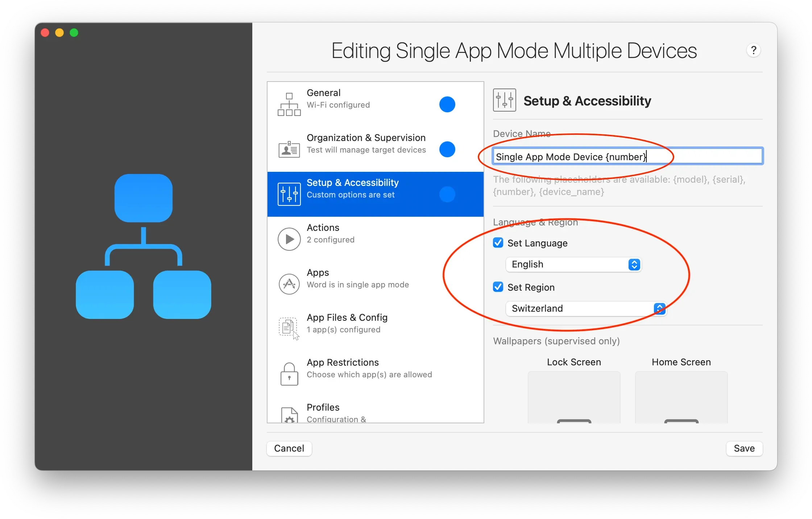Open the English language dropdown

click(573, 265)
